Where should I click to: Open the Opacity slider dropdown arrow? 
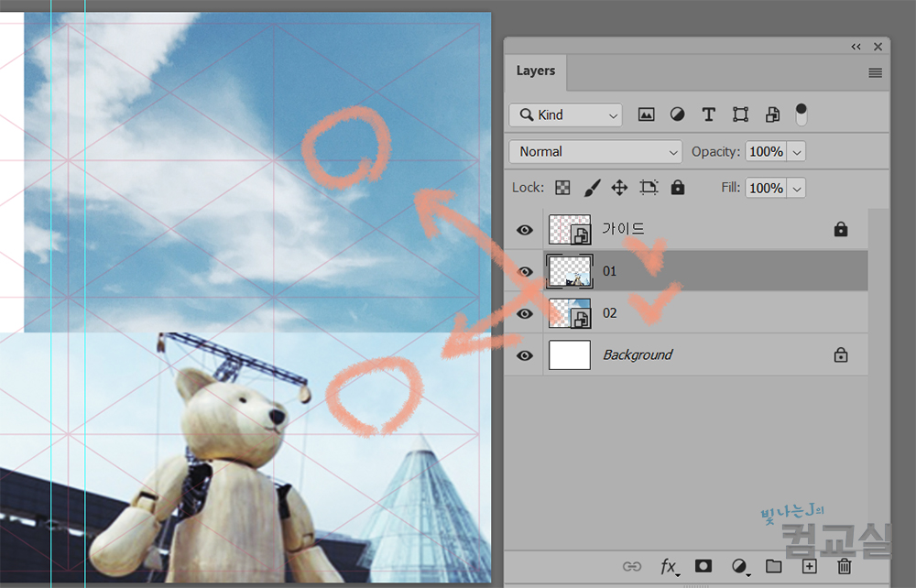[x=797, y=152]
